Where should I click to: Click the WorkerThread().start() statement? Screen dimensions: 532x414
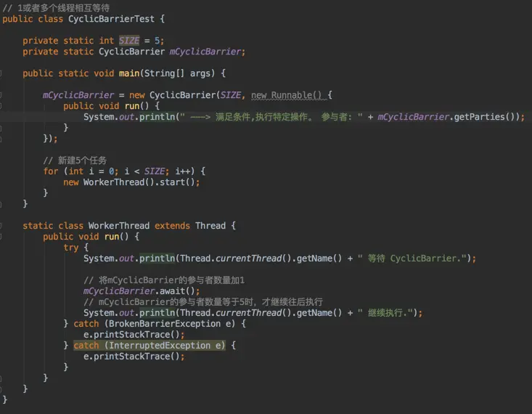(142, 182)
